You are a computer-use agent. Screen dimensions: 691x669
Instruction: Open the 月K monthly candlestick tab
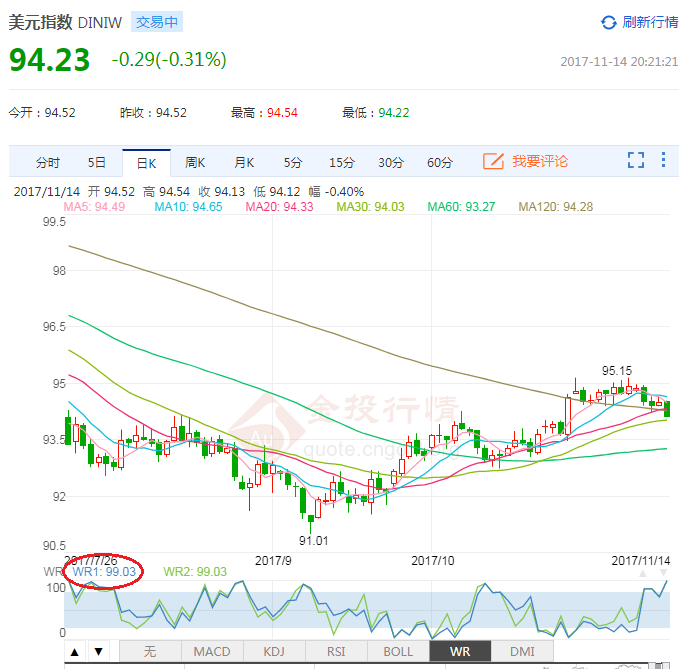(244, 162)
